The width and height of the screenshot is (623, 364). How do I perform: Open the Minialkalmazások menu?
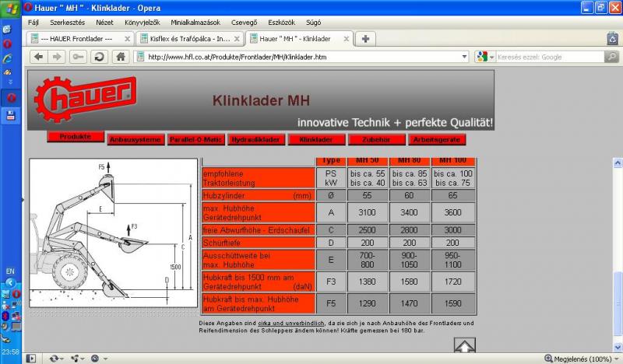[x=195, y=23]
